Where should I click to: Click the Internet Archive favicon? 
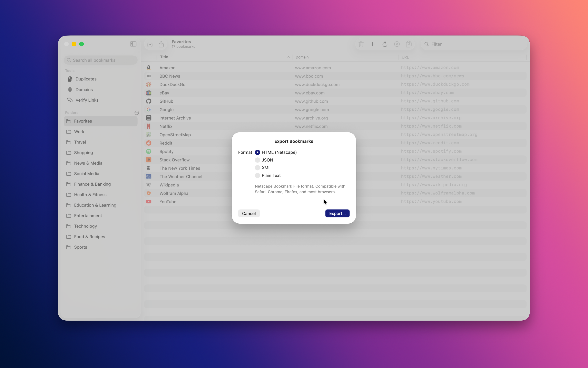[x=149, y=118]
